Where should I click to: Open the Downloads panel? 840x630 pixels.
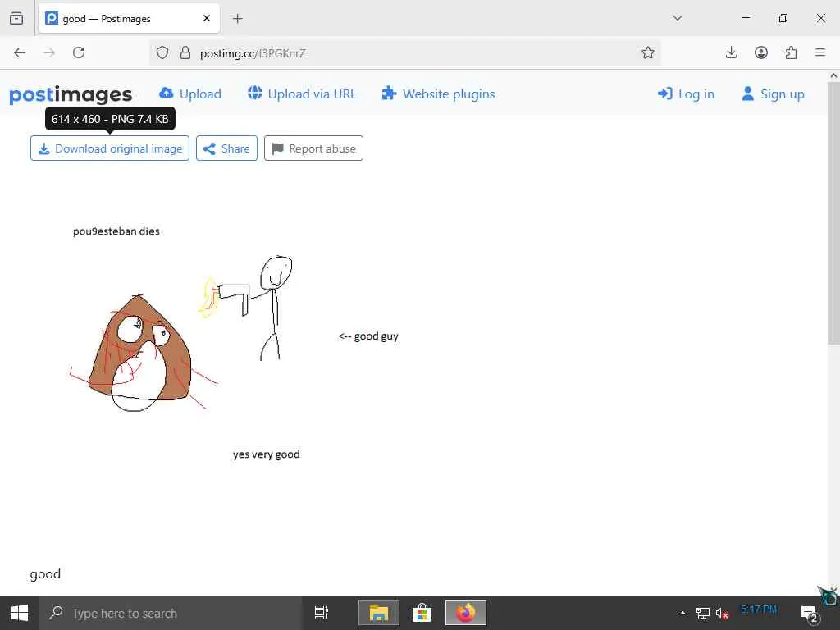[731, 52]
